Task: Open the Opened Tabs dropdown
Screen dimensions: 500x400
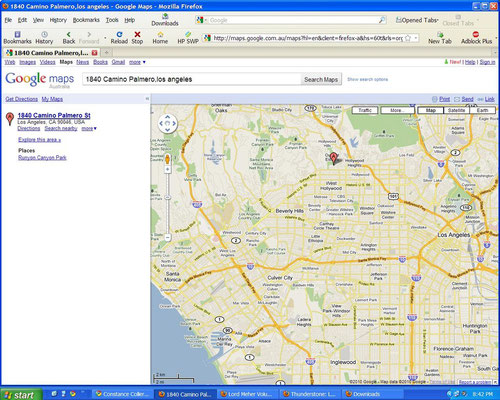Action: pyautogui.click(x=417, y=20)
